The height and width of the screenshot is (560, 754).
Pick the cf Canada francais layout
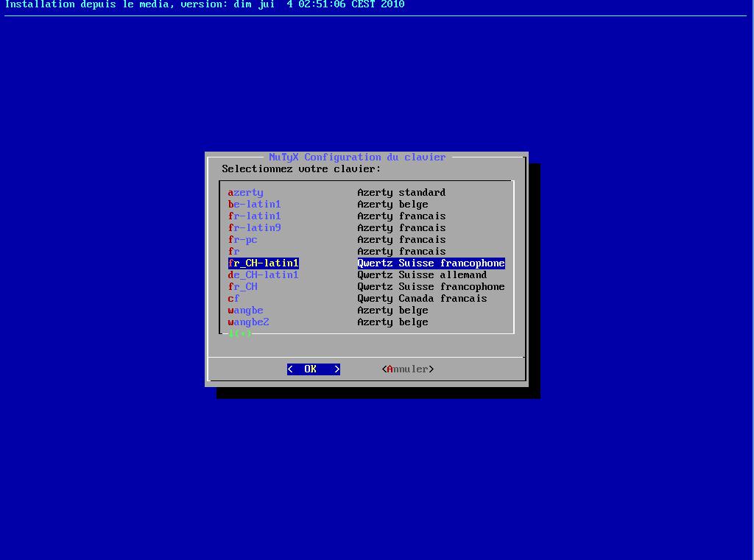pyautogui.click(x=366, y=299)
